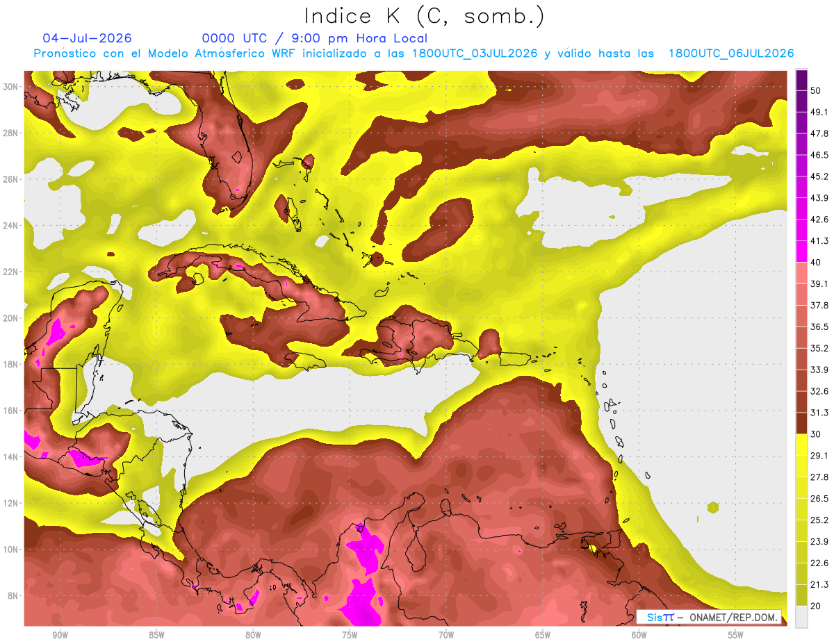Image resolution: width=834 pixels, height=644 pixels.
Task: Click the '16N' latitude label
Action: (11, 411)
